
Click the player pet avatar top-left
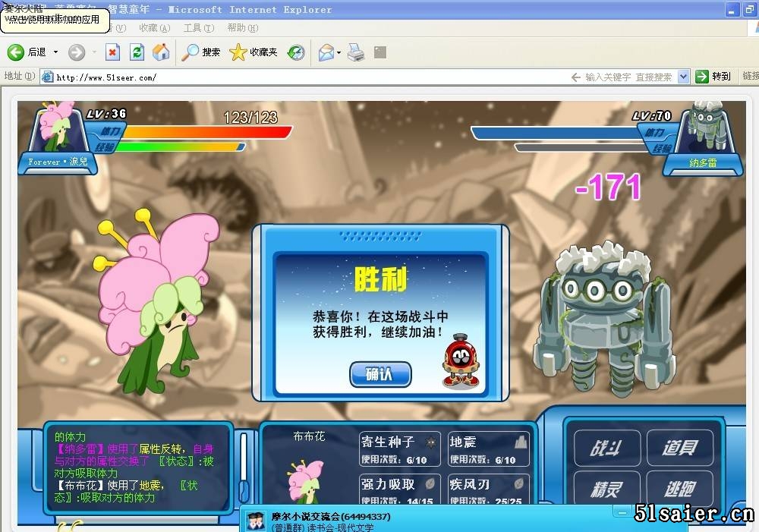click(58, 127)
